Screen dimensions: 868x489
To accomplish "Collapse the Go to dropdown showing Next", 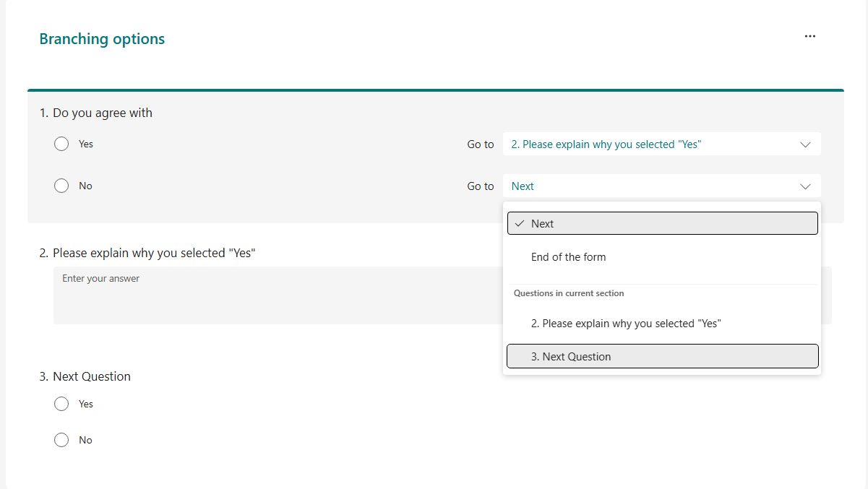I will pyautogui.click(x=662, y=186).
